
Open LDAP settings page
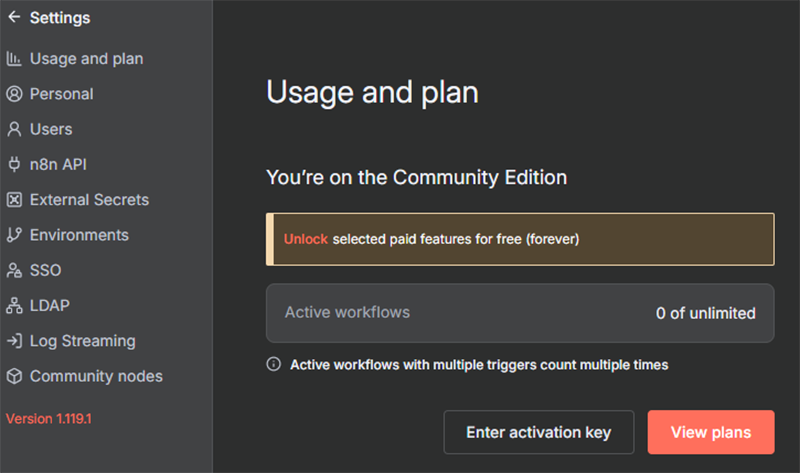point(49,305)
